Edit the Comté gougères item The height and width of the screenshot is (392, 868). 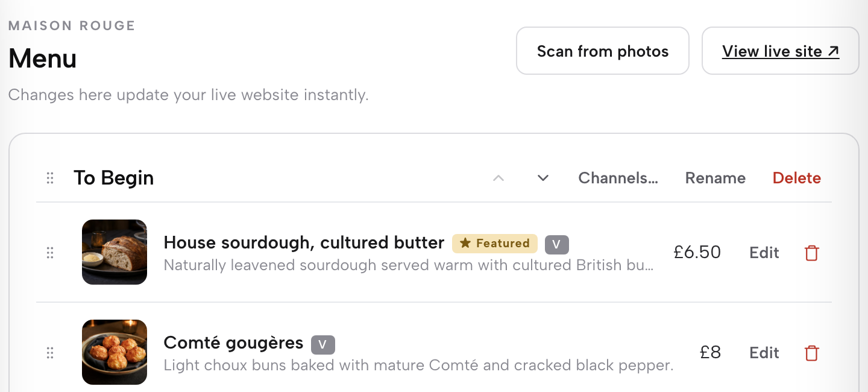pyautogui.click(x=764, y=353)
